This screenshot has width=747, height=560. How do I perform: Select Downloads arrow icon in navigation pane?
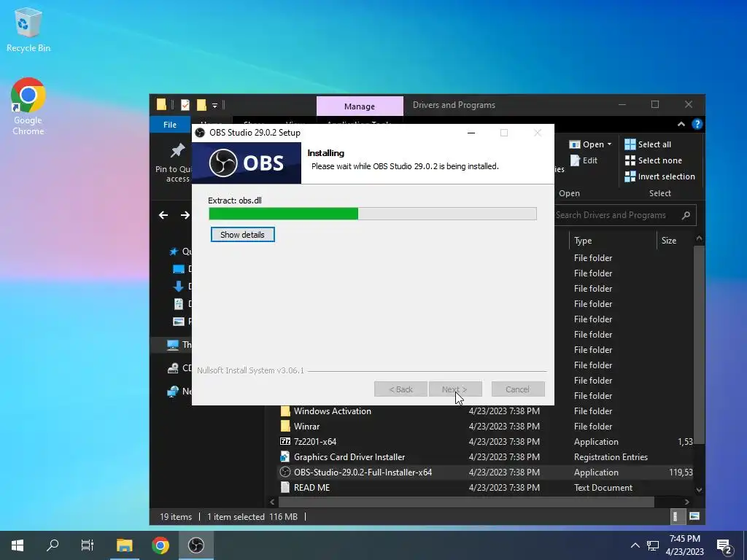click(x=178, y=286)
